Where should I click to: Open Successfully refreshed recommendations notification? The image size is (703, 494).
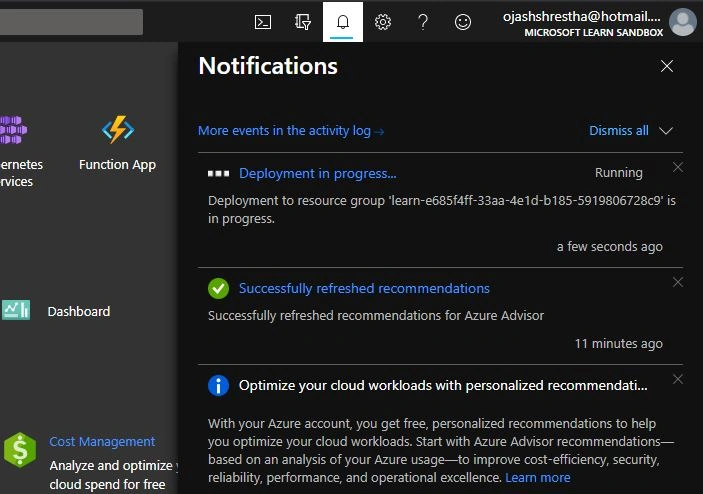364,288
